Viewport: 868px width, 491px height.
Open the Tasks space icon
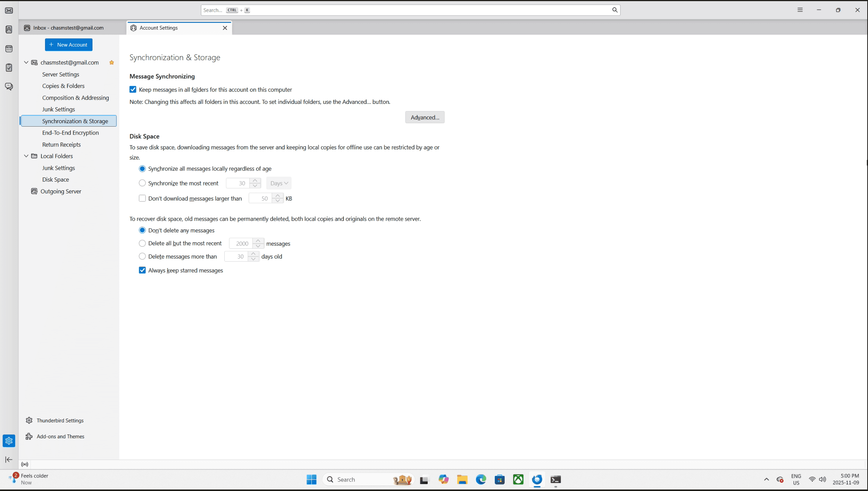point(9,67)
